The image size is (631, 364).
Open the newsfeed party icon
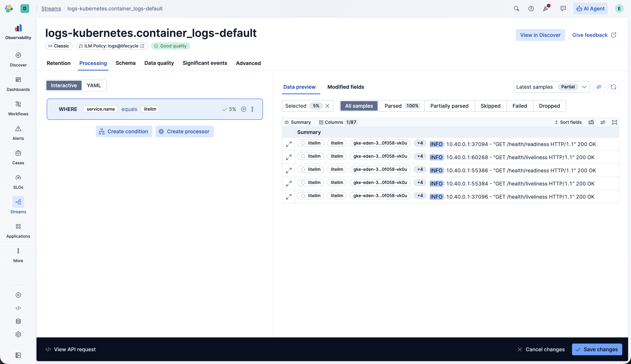click(546, 9)
